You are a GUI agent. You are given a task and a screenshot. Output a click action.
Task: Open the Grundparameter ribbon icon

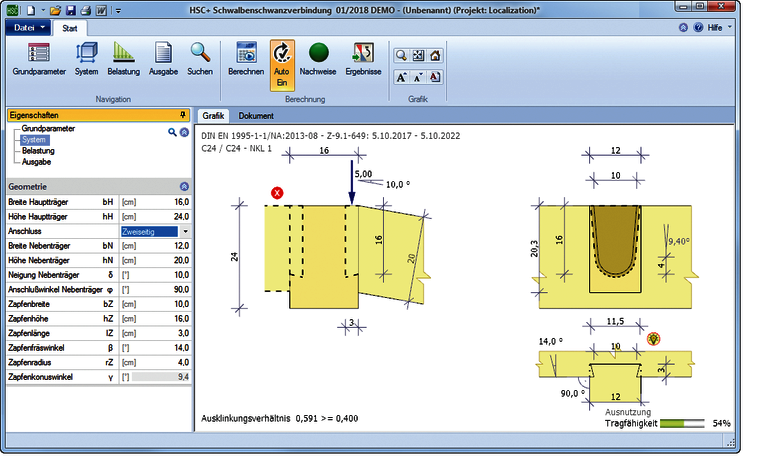pos(39,59)
